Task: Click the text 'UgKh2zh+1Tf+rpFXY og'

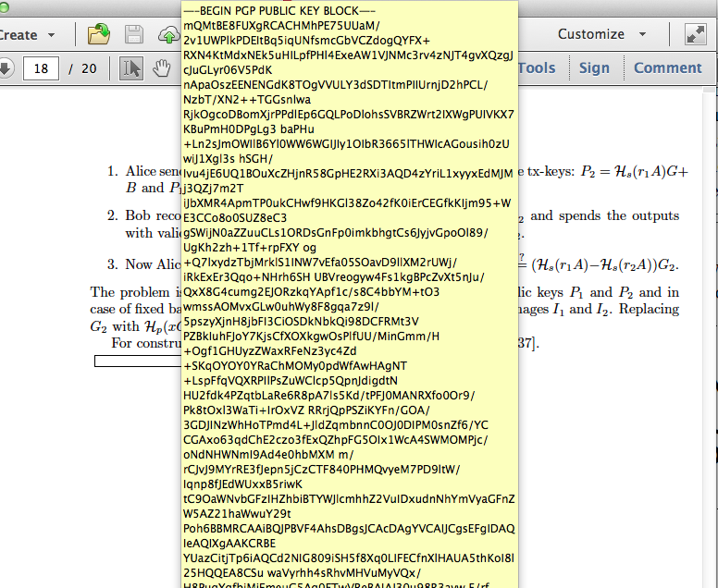Action: pos(250,248)
